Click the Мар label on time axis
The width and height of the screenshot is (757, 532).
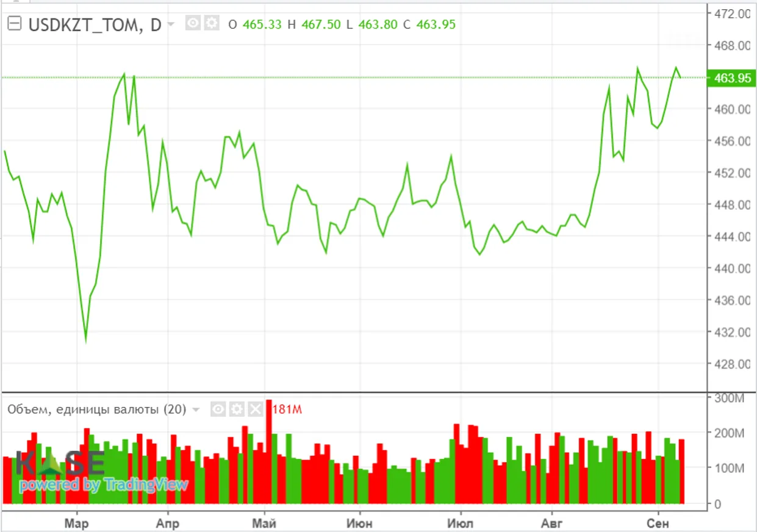[x=77, y=523]
